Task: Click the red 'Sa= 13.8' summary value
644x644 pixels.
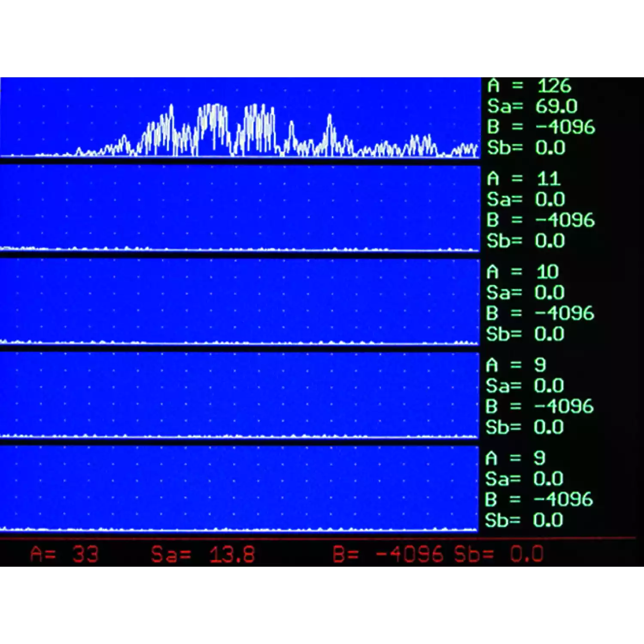Action: pos(203,554)
